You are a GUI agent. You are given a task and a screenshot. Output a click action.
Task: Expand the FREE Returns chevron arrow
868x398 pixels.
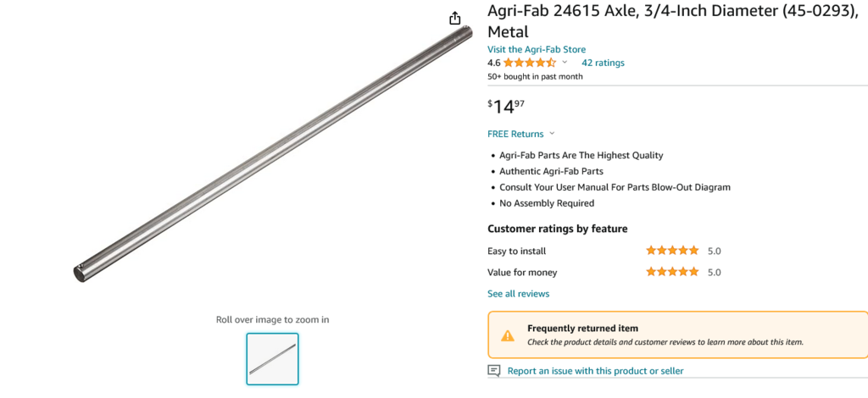click(552, 134)
